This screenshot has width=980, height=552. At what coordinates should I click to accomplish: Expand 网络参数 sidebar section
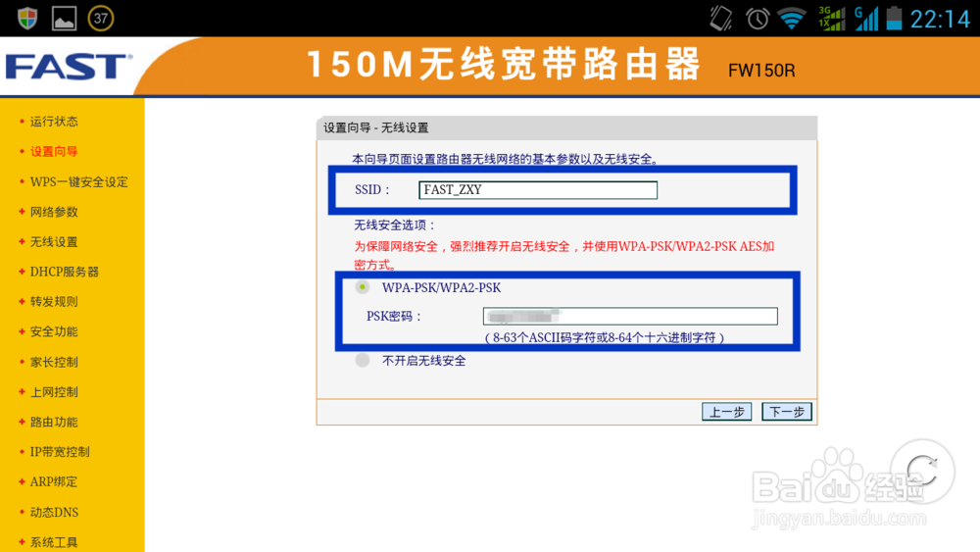click(x=54, y=212)
